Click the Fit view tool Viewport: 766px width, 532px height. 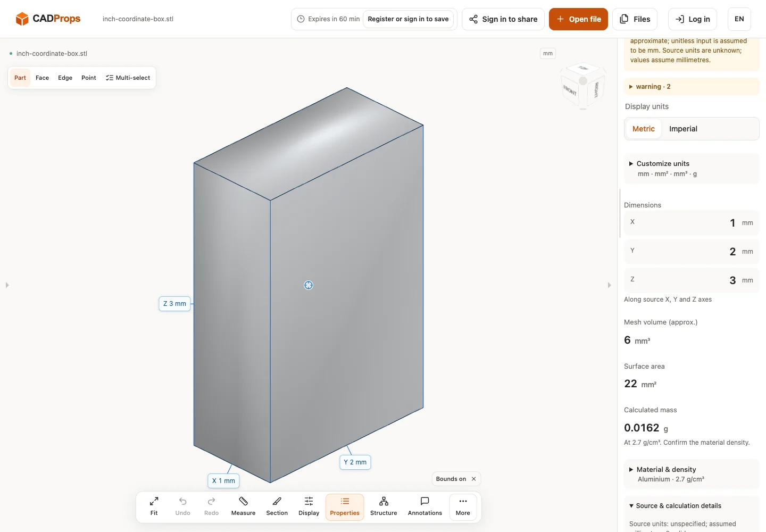pyautogui.click(x=154, y=506)
